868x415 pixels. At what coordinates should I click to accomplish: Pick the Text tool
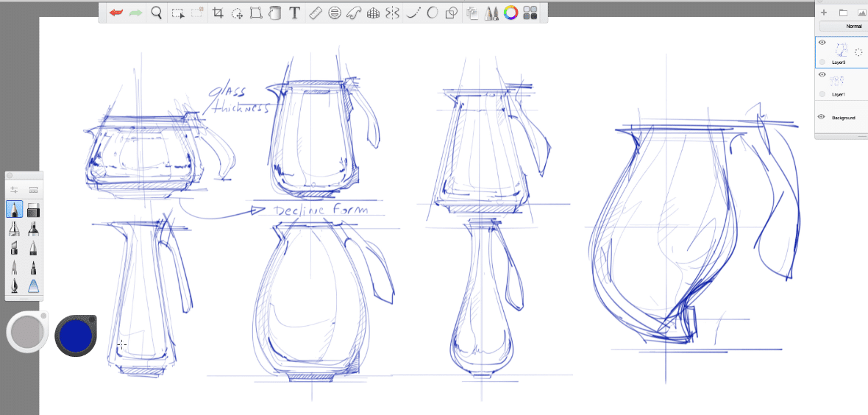click(x=295, y=13)
